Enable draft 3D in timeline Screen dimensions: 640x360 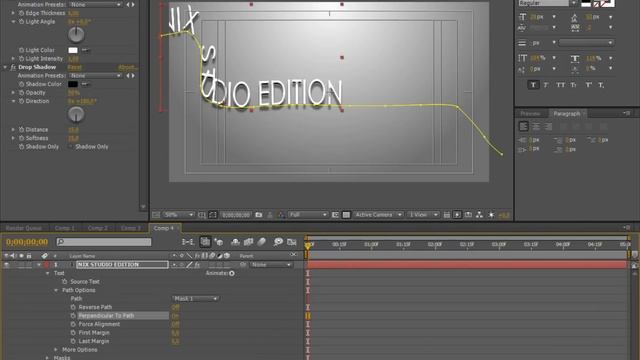[219, 242]
